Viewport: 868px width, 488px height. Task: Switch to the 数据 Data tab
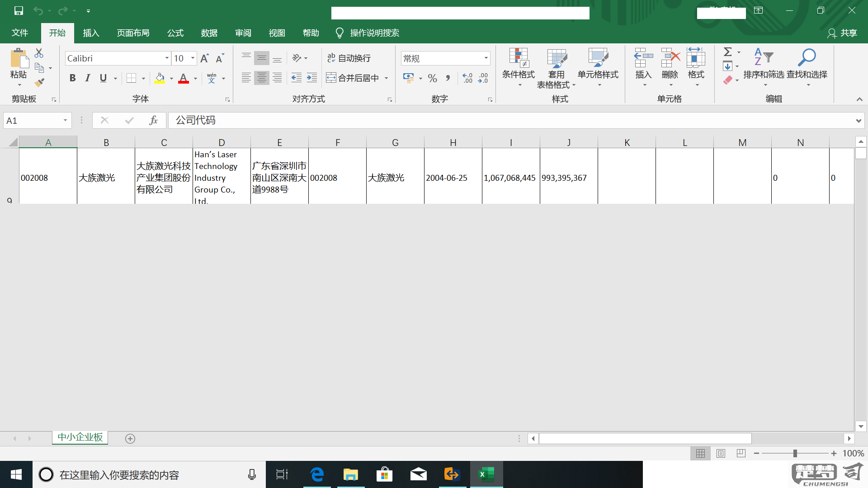[x=209, y=33]
